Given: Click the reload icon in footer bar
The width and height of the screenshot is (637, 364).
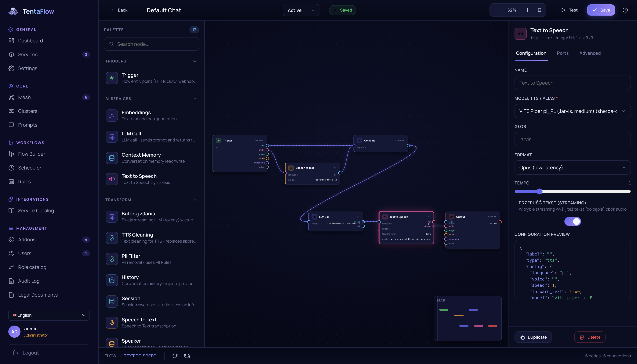Looking at the screenshot, I should pyautogui.click(x=175, y=356).
